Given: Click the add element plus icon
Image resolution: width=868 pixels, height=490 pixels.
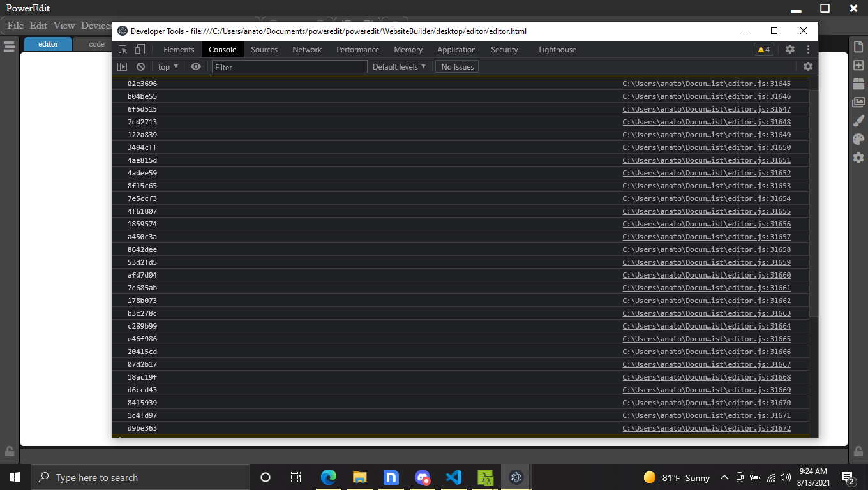Looking at the screenshot, I should (x=858, y=64).
